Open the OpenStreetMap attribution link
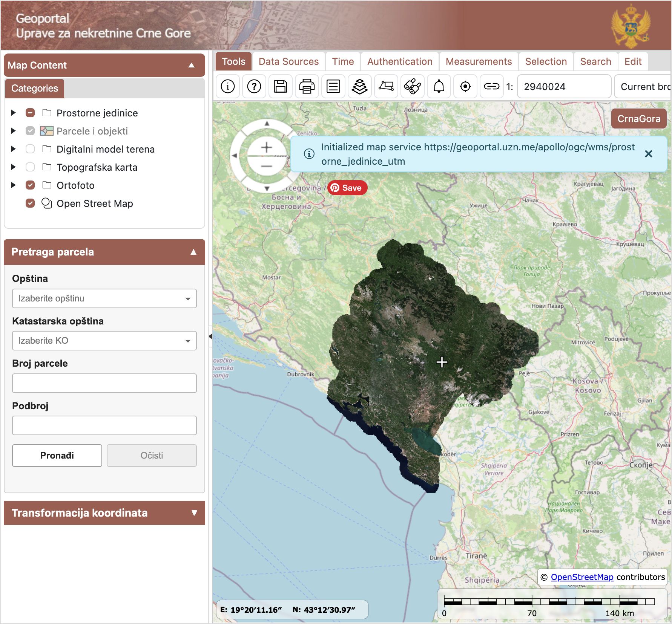 [x=582, y=577]
